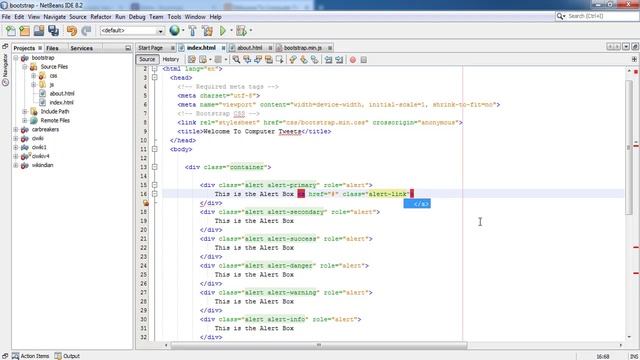
Task: Click the Build Project hammer icon
Action: [192, 31]
